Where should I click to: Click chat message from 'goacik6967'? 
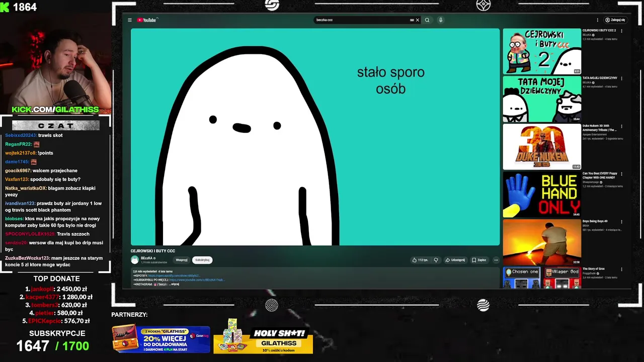(x=41, y=170)
